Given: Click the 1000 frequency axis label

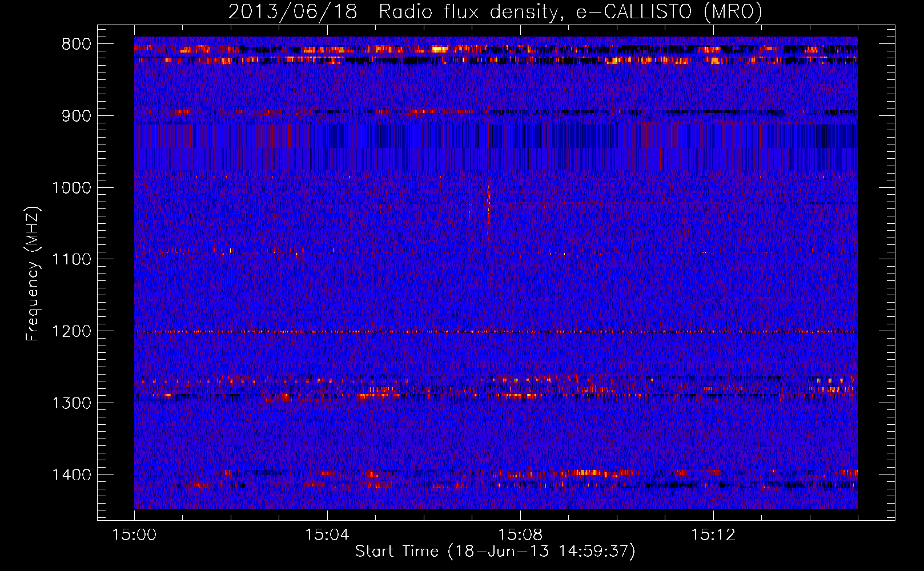Looking at the screenshot, I should (x=71, y=188).
